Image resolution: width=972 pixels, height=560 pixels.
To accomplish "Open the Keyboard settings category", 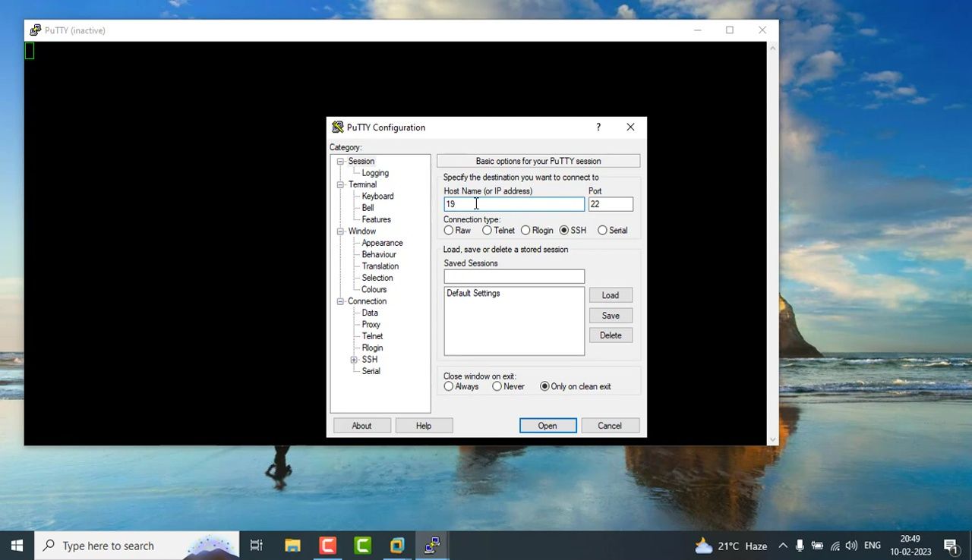I will (x=377, y=196).
